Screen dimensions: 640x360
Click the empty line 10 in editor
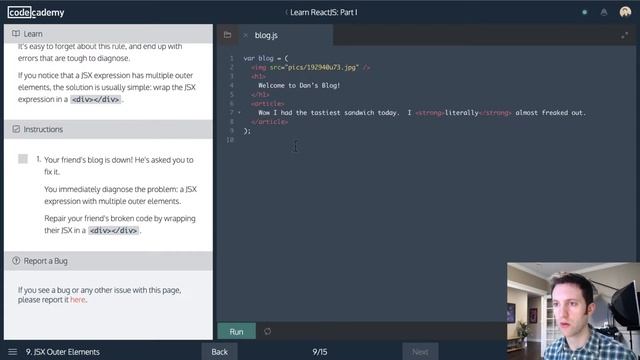424,140
